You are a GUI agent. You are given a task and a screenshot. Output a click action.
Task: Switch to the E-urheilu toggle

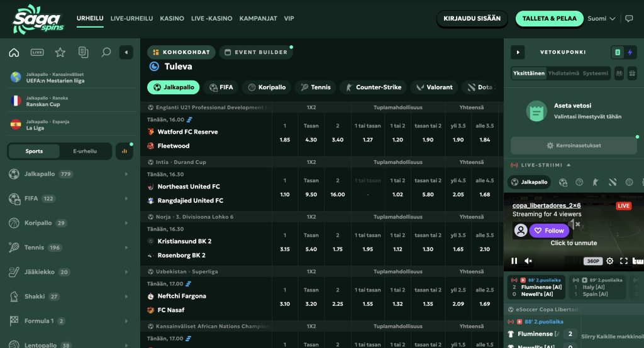[85, 151]
